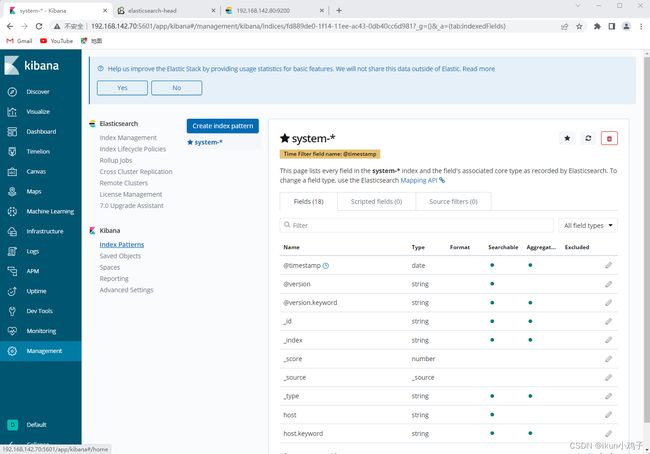Click Create index pattern button
Image resolution: width=650 pixels, height=454 pixels.
tap(223, 126)
